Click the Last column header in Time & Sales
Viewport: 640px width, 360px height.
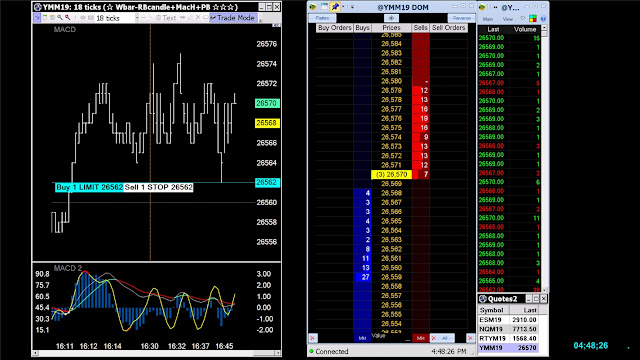(493, 29)
